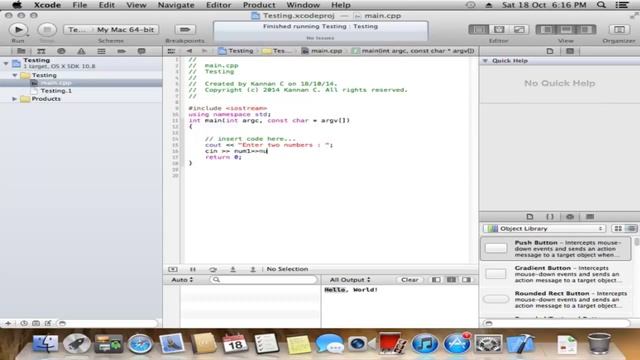Hide the Navigator pane
Screen dimensions: 640x360
coord(546,29)
